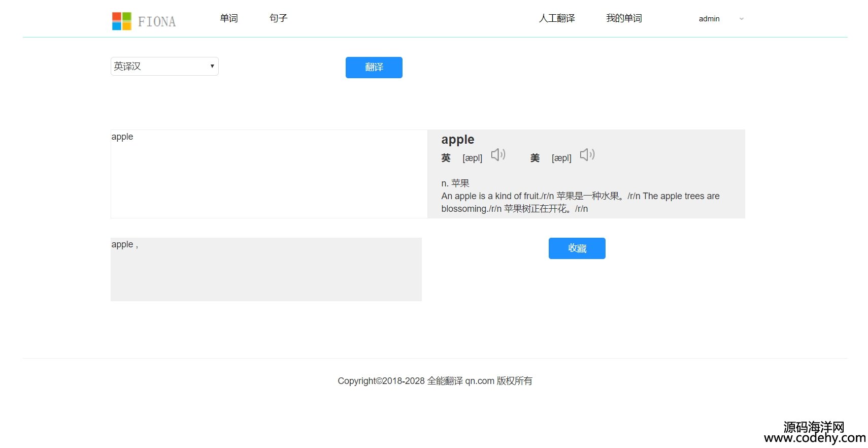Click the FIONA brand text

pyautogui.click(x=157, y=22)
